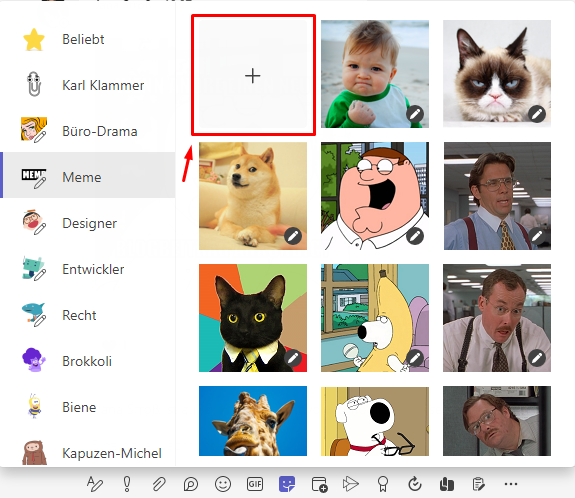Edit the banana Brian meme pencil icon
Viewport: 575px width, 498px height.
click(415, 358)
